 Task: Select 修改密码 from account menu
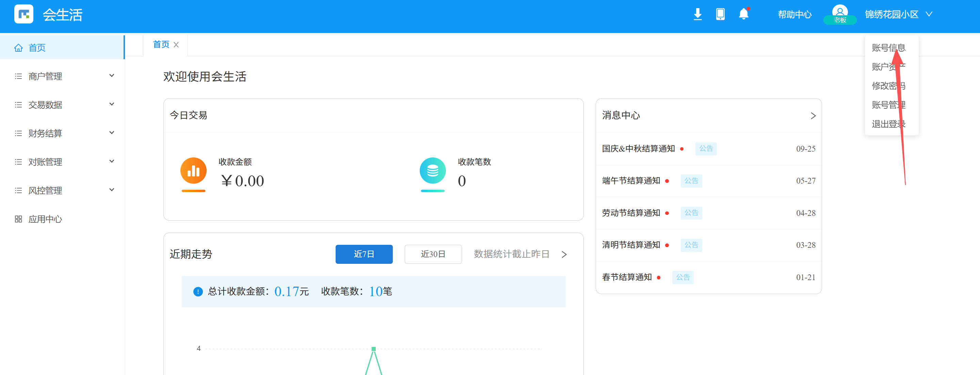888,85
